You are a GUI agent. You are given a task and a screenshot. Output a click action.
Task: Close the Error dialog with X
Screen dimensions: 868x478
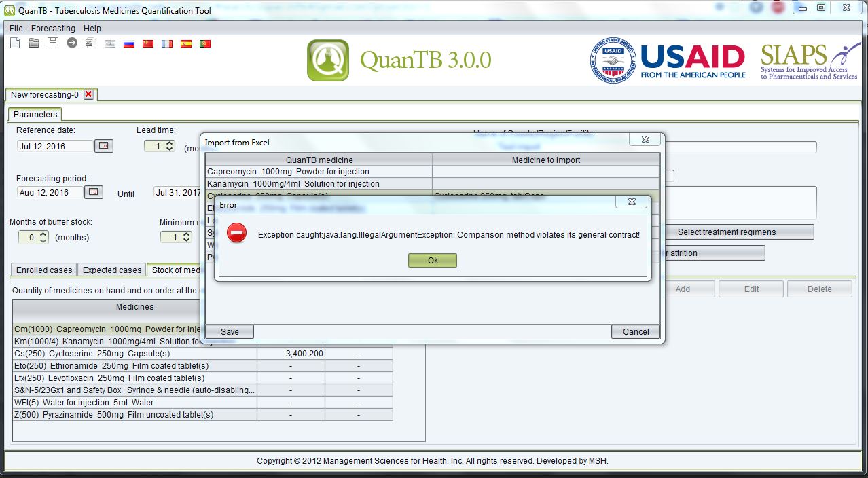point(632,202)
